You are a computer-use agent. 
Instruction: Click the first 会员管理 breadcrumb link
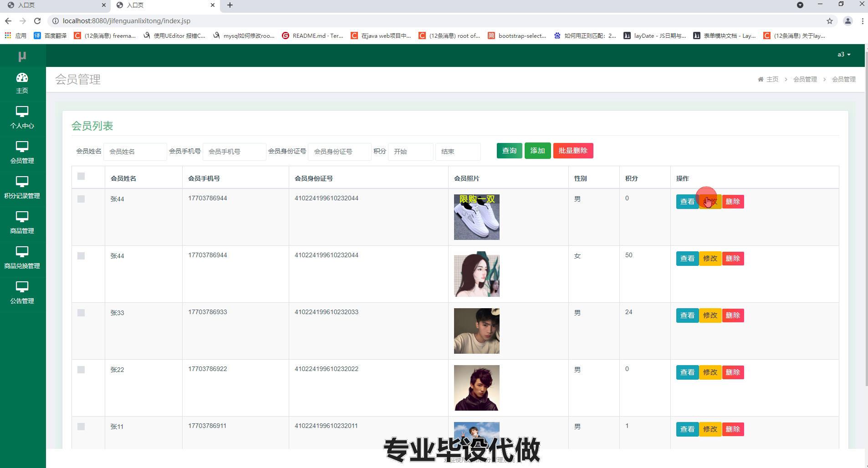click(x=805, y=79)
